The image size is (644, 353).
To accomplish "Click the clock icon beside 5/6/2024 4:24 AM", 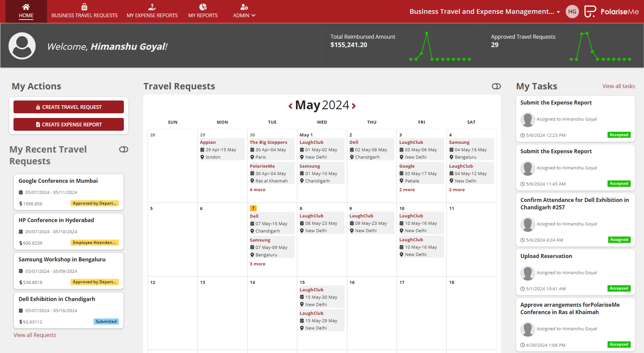I will click(523, 240).
